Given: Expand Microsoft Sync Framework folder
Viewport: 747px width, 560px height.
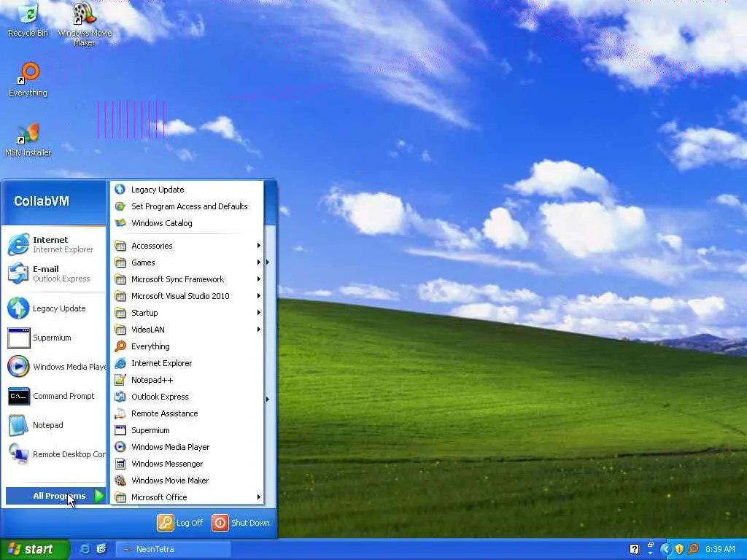Looking at the screenshot, I should [x=187, y=279].
